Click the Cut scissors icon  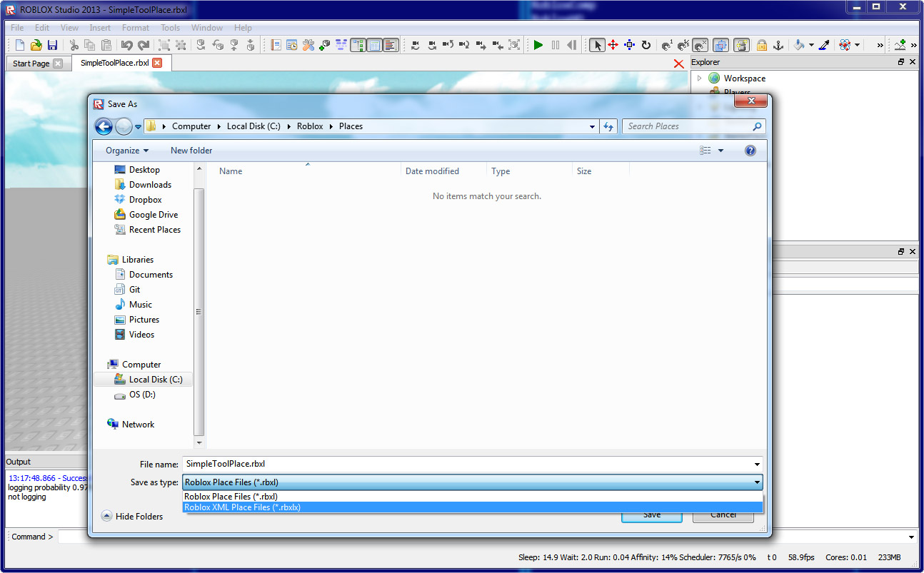(74, 45)
